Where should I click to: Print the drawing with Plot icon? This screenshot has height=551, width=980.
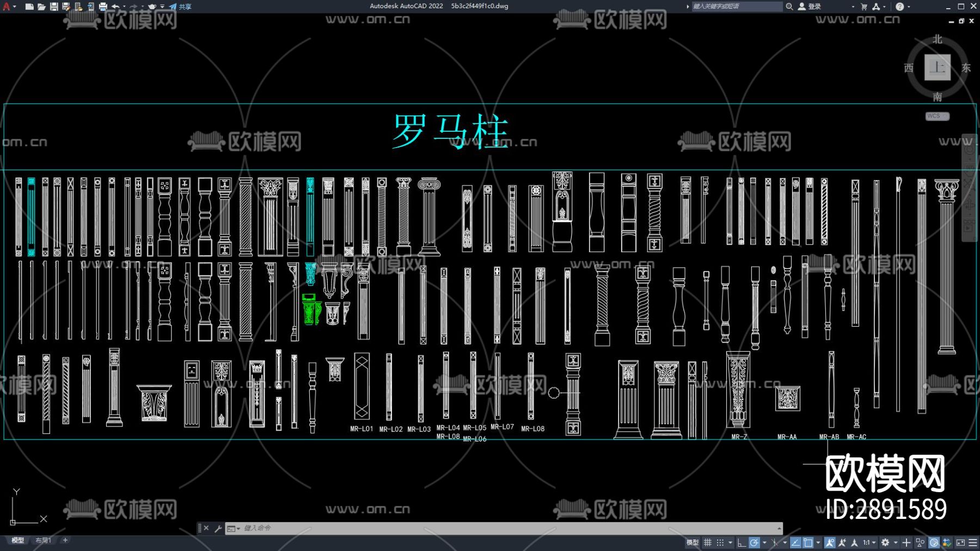tap(103, 7)
